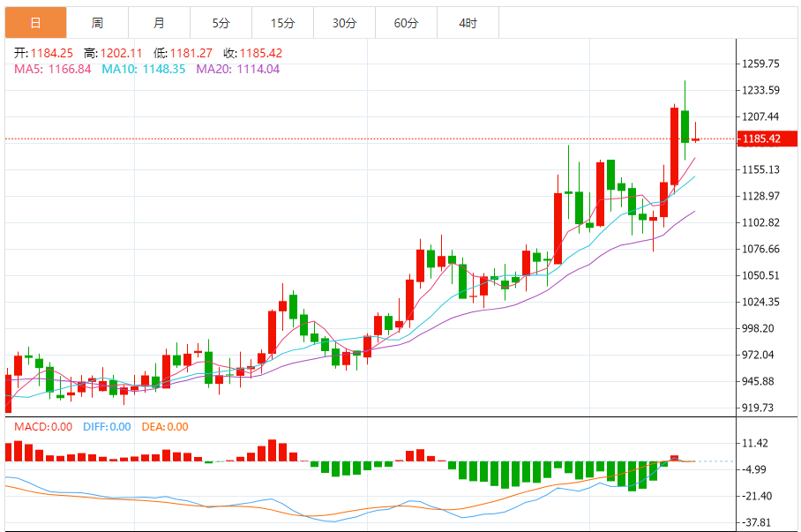Click the -4.99 MACD axis label
Image resolution: width=801 pixels, height=532 pixels.
(753, 469)
